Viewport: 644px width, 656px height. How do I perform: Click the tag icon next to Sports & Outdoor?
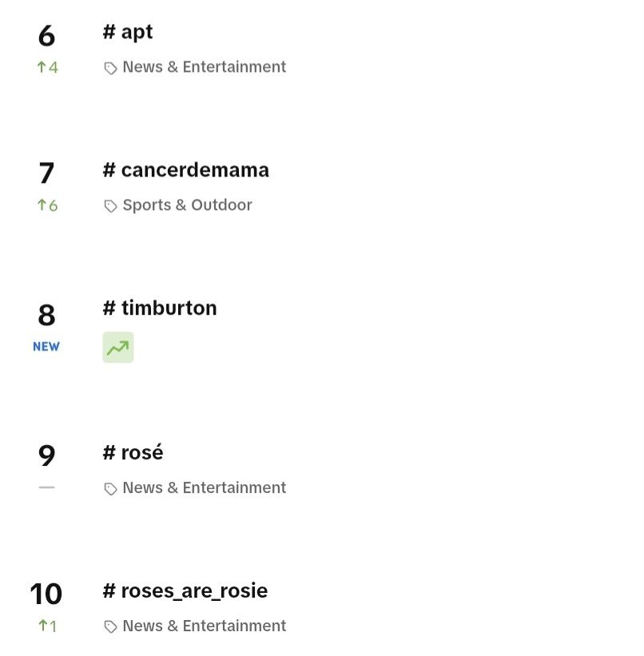coord(110,206)
